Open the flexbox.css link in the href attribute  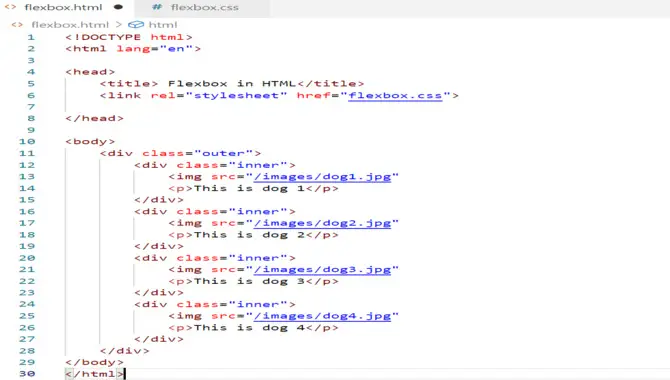(x=395, y=95)
